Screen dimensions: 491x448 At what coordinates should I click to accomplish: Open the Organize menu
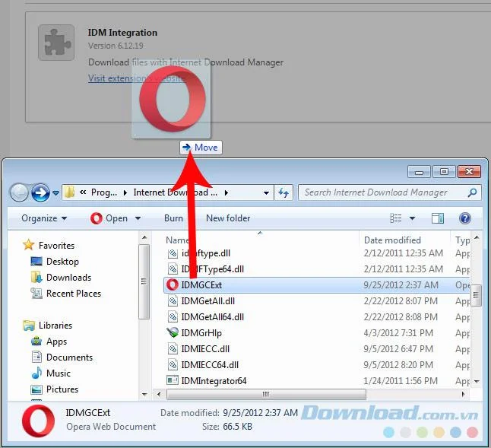(44, 218)
